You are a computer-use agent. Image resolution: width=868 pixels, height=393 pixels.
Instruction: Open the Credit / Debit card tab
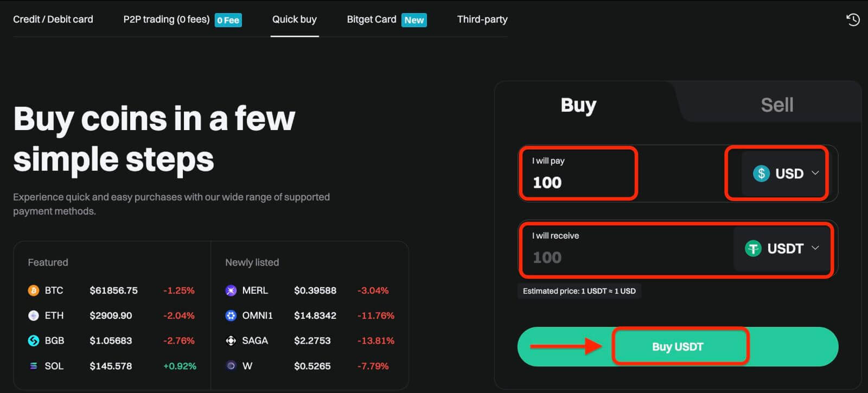(53, 20)
